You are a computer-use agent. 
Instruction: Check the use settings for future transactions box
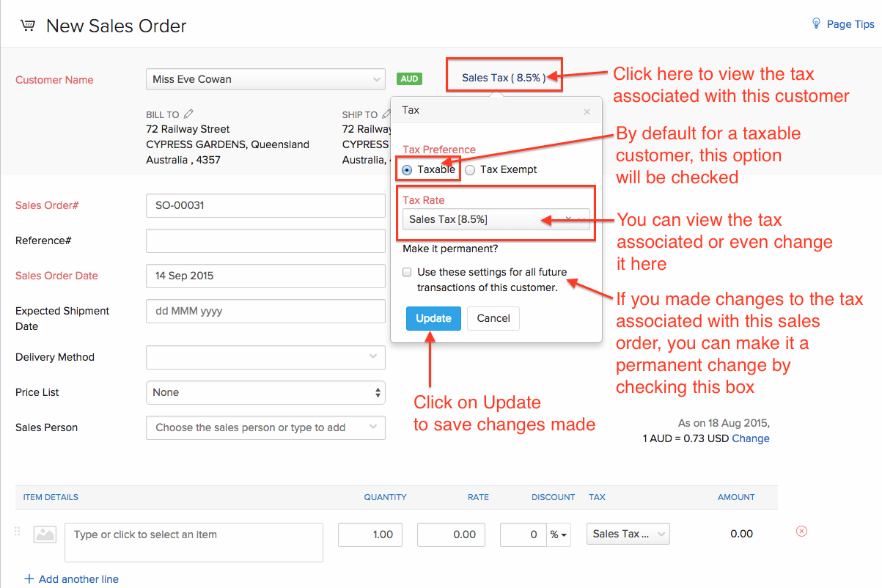[408, 272]
